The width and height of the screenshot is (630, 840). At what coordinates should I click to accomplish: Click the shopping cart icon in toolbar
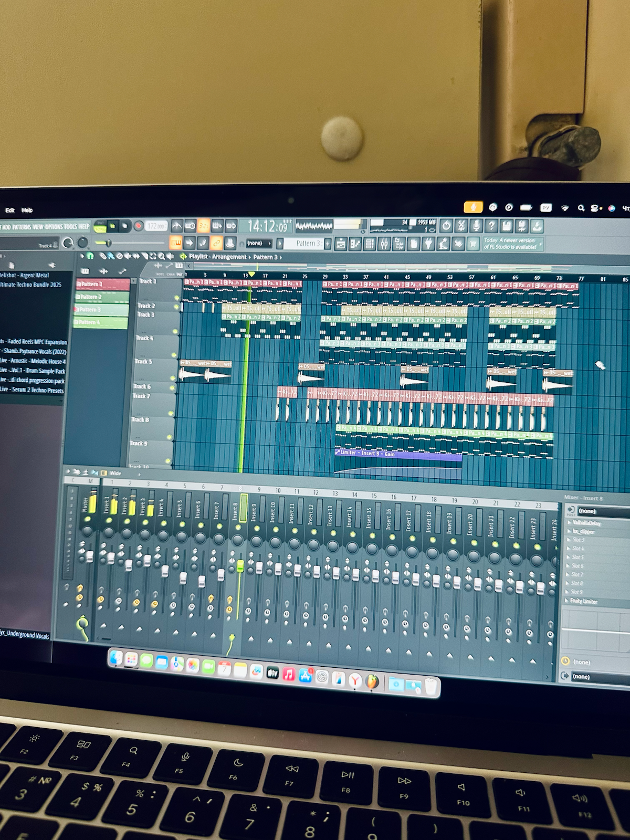coord(473,244)
